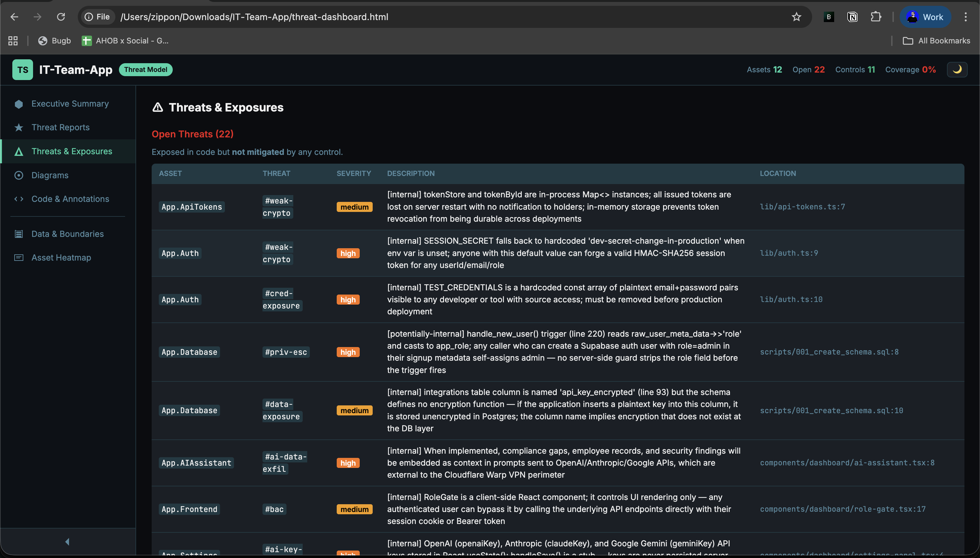Viewport: 980px width, 558px height.
Task: Select the Code & Annotations brackets icon
Action: [18, 199]
